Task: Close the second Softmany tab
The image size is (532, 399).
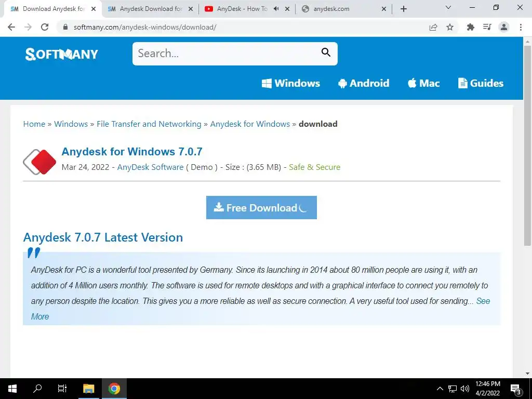Action: tap(191, 9)
